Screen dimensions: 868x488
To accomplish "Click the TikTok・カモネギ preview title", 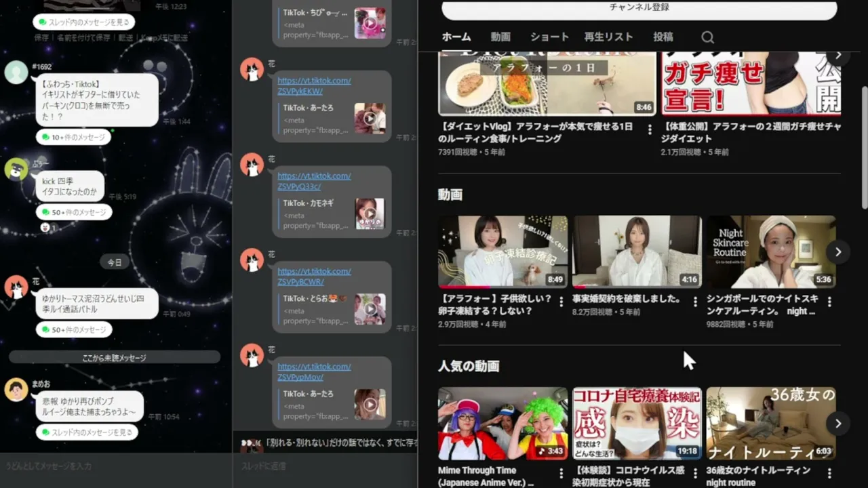I will tap(309, 203).
